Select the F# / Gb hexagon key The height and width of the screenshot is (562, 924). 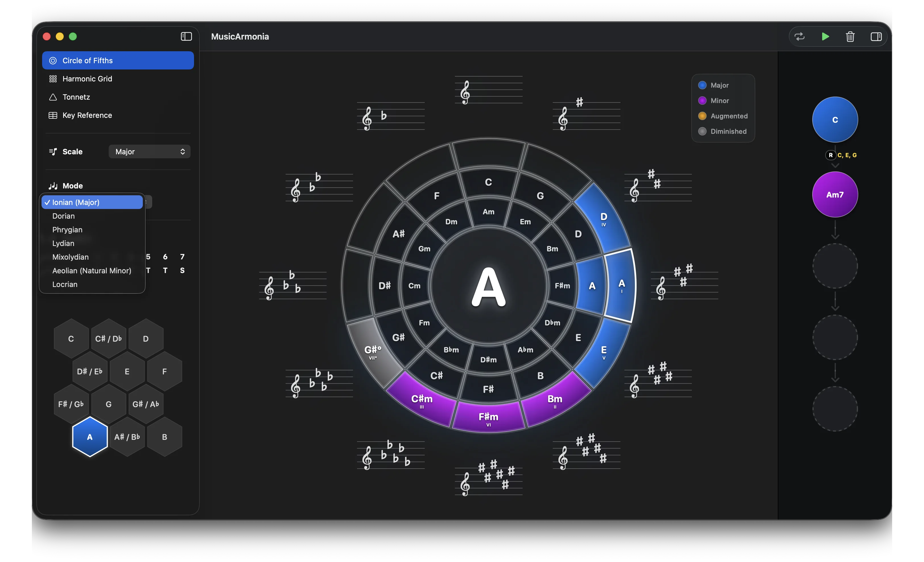coord(71,404)
